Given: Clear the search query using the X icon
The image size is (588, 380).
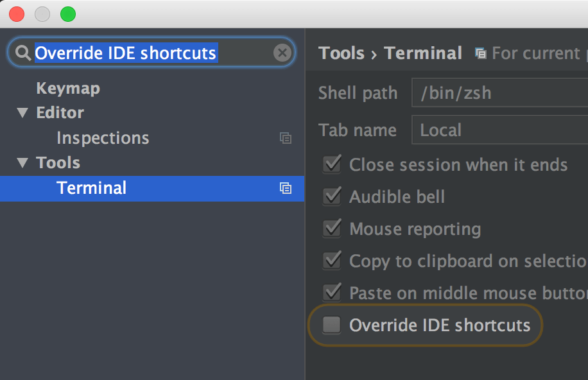Looking at the screenshot, I should pos(282,53).
